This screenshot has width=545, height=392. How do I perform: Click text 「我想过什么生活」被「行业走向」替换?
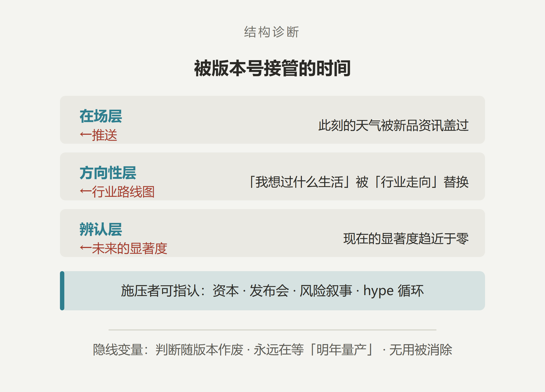point(358,182)
